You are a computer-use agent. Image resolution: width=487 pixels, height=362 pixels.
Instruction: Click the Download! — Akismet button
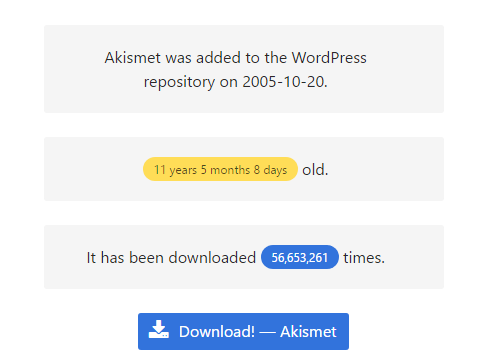coord(243,331)
